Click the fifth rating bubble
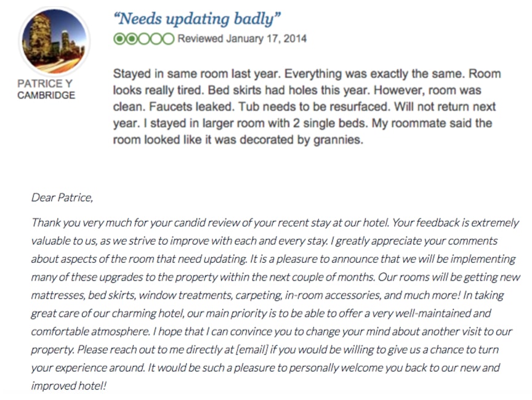Image resolution: width=532 pixels, height=400 pixels. pyautogui.click(x=168, y=39)
